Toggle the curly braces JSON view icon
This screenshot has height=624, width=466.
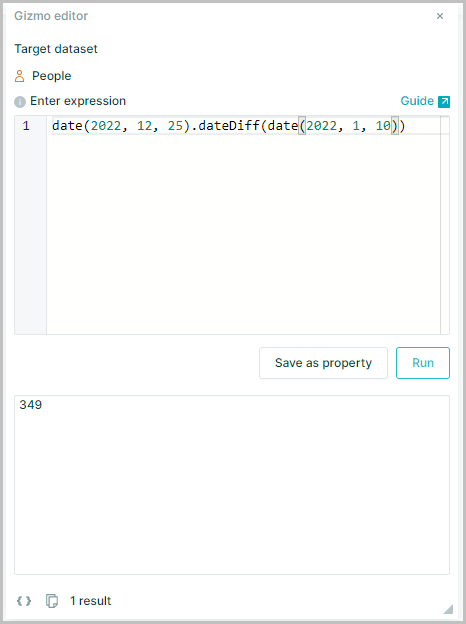(24, 601)
